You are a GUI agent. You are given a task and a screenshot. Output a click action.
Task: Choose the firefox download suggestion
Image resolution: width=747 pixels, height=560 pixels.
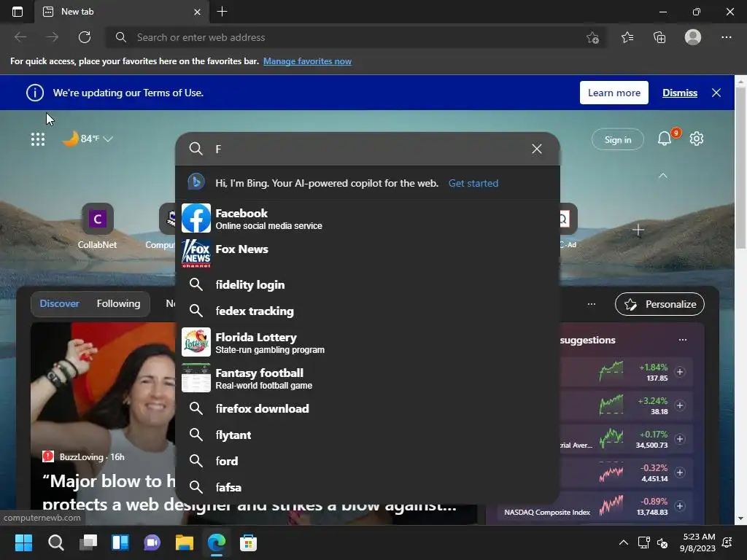point(368,408)
